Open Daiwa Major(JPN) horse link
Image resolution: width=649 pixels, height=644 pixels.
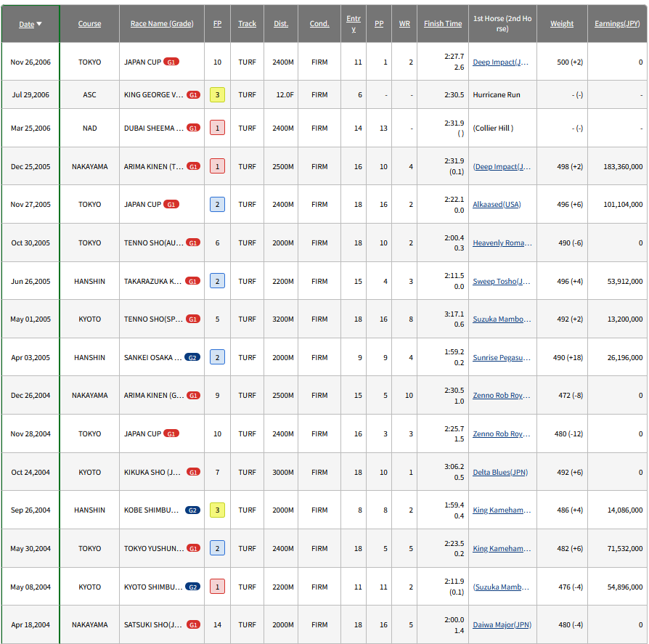[502, 624]
